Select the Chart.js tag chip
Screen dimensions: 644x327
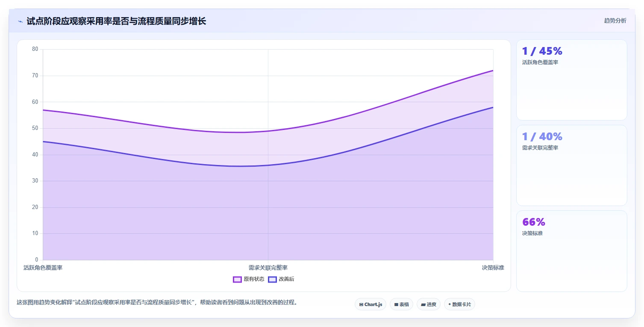tap(371, 304)
